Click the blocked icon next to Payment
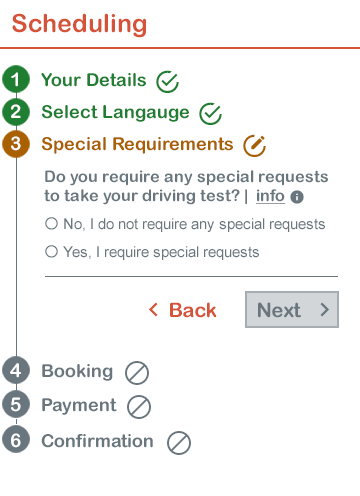 (x=139, y=407)
